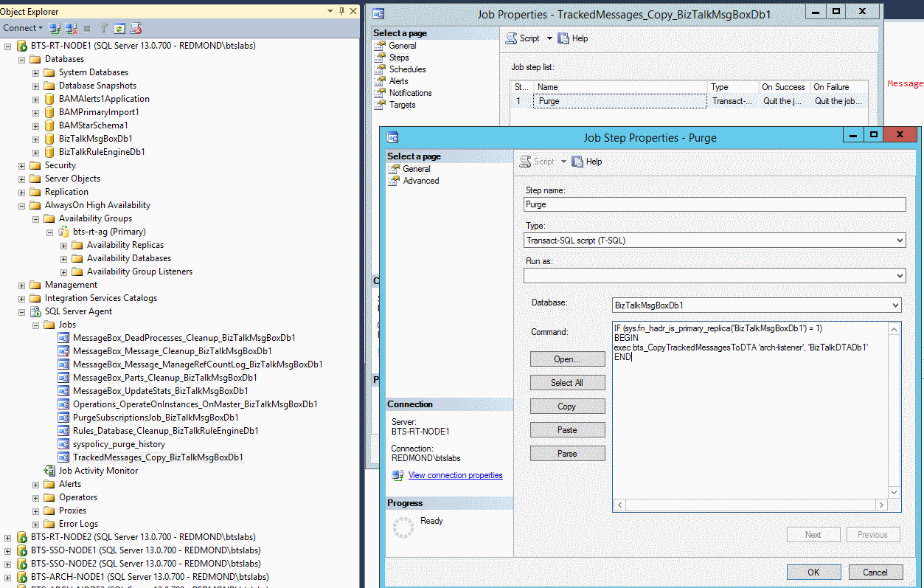Open View connection properties
Image resolution: width=924 pixels, height=588 pixels.
click(x=455, y=475)
